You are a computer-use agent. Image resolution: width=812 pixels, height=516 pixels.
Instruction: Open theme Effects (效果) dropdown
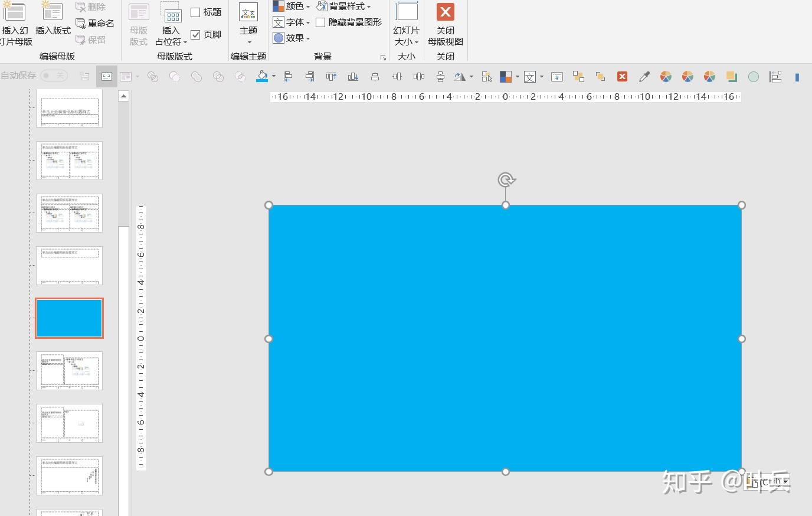[292, 38]
